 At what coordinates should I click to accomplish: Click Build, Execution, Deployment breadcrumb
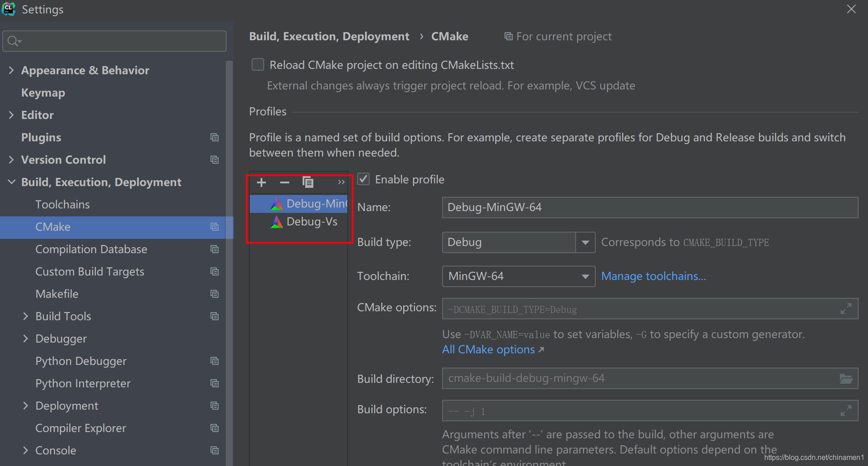[329, 36]
